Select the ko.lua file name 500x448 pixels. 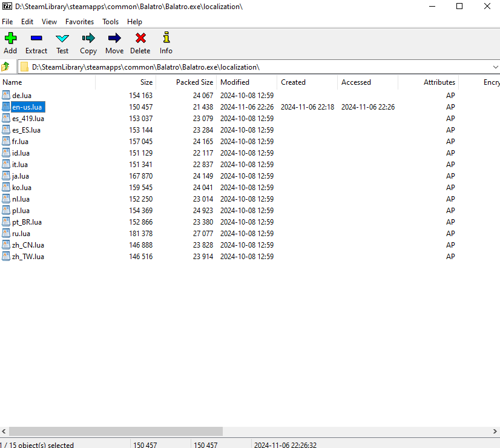22,187
